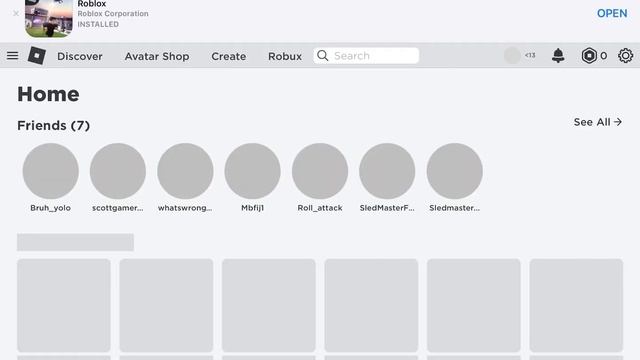Open friend scottgamer avatar
Viewport: 640px width, 360px height.
click(118, 171)
